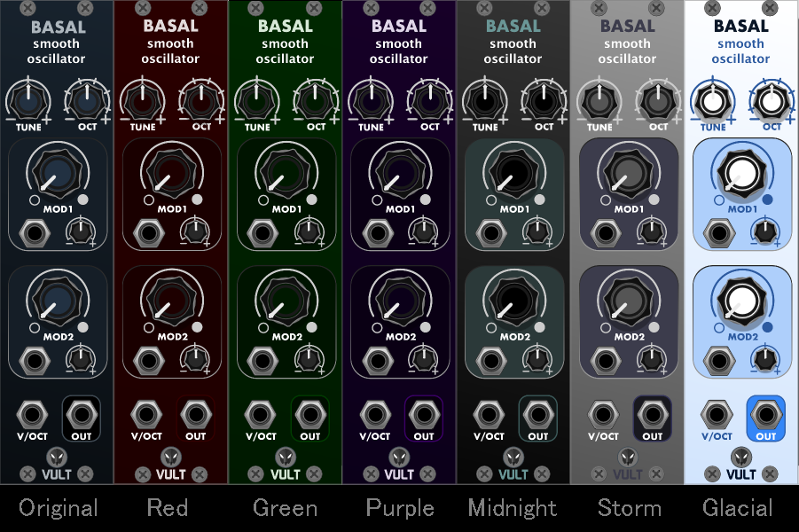Click the Vult logo on Glacial module
Screen dimensions: 799x532
(740, 457)
